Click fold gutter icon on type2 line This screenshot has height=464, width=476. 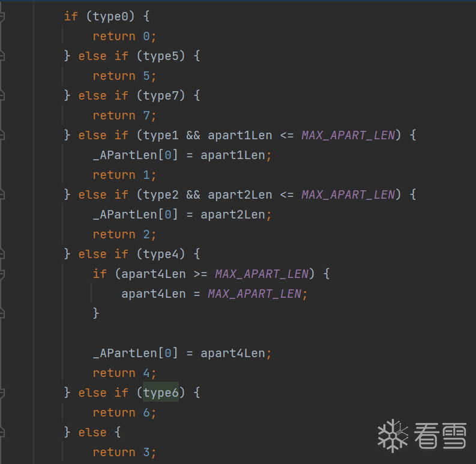coord(2,195)
